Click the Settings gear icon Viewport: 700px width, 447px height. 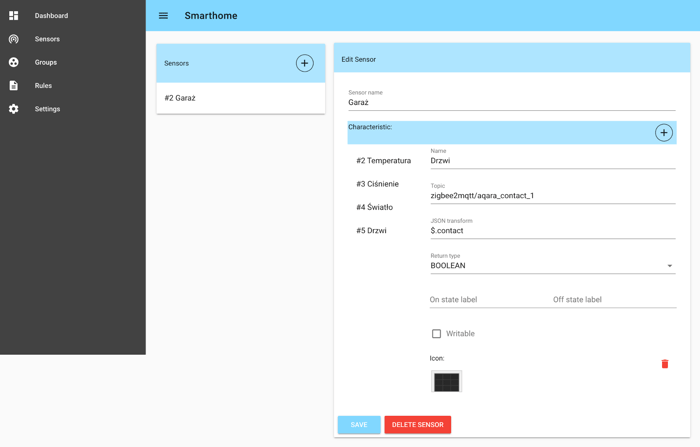pos(14,109)
